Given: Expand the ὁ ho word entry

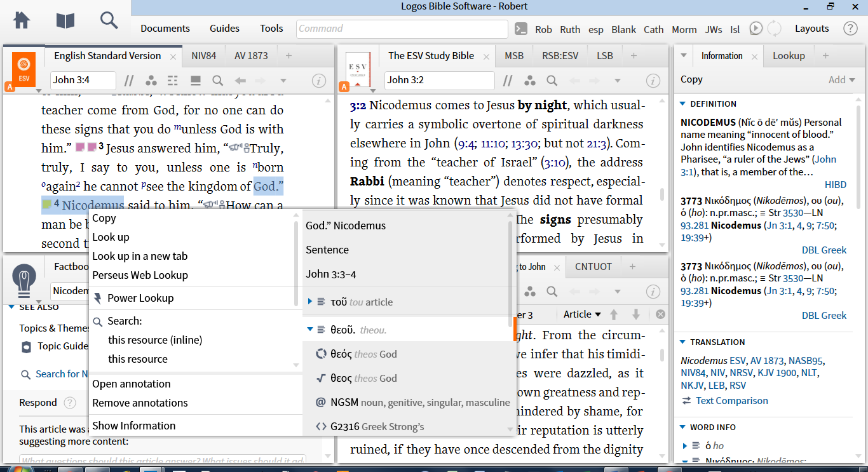Looking at the screenshot, I should pyautogui.click(x=685, y=446).
